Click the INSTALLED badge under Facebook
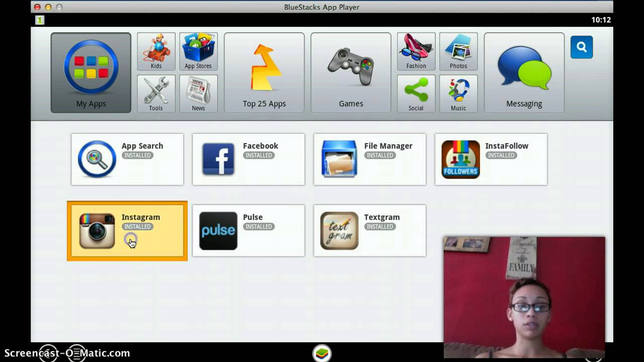The image size is (644, 362). [259, 155]
